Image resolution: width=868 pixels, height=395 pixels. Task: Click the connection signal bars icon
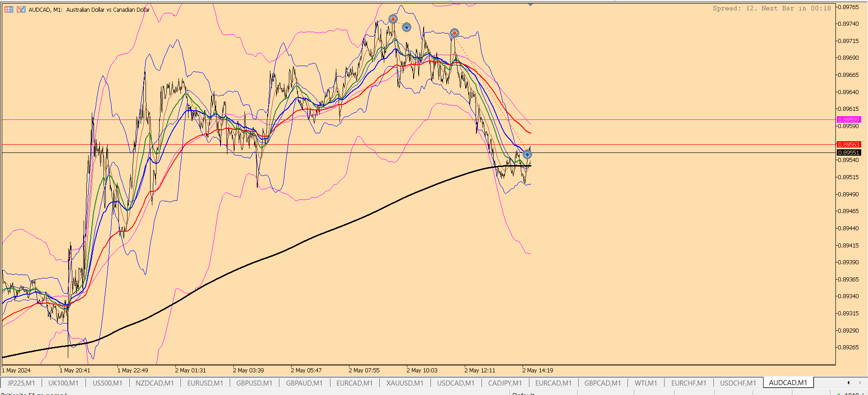click(838, 394)
